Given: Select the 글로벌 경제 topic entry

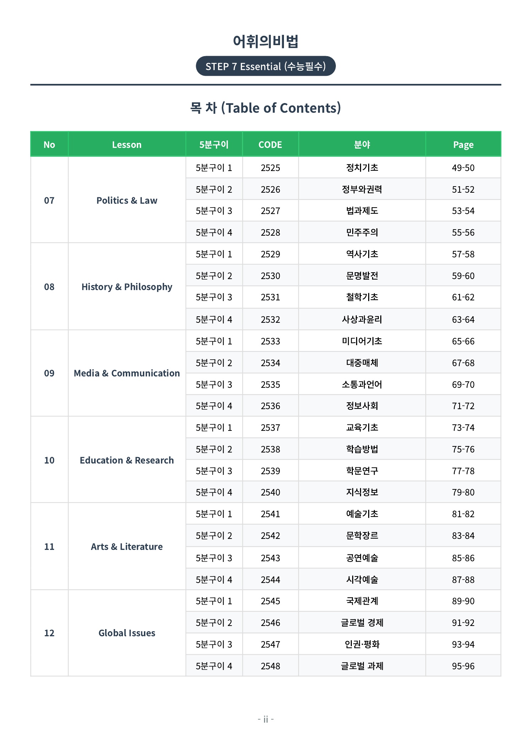Looking at the screenshot, I should (x=362, y=622).
